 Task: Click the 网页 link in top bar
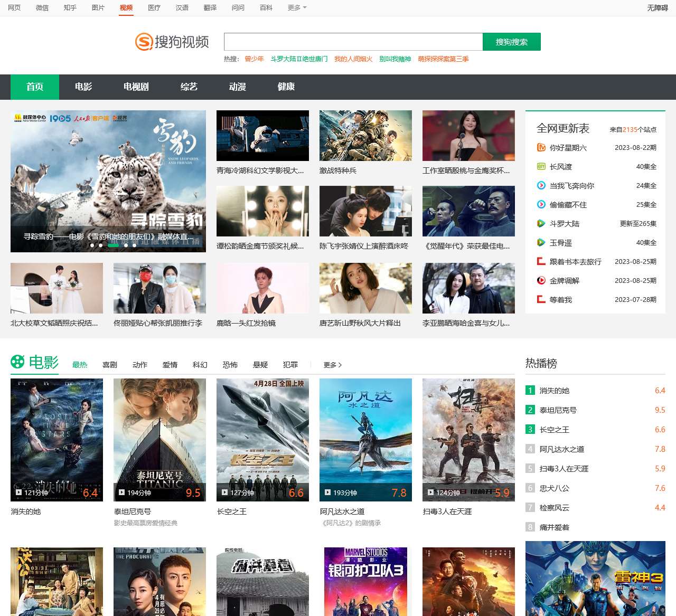pos(14,8)
